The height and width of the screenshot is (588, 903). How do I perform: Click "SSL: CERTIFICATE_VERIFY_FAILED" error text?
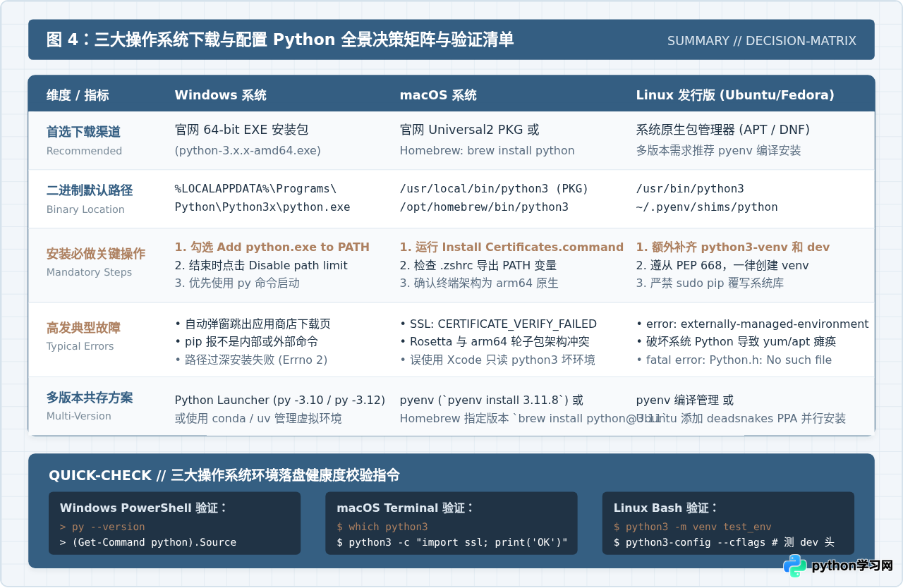pos(498,324)
